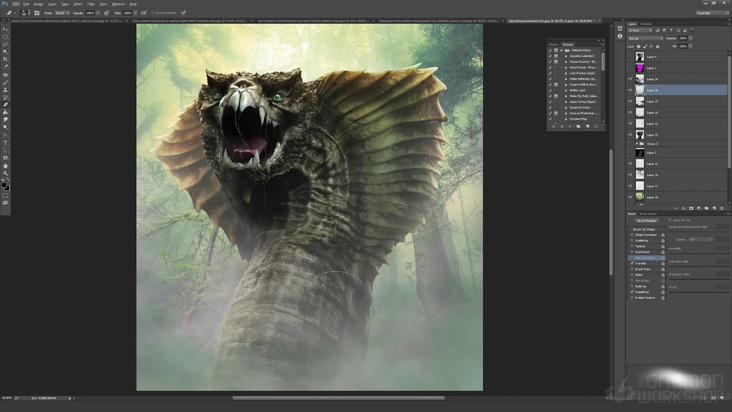
Task: Expand the Molten Lead action
Action: click(x=566, y=90)
